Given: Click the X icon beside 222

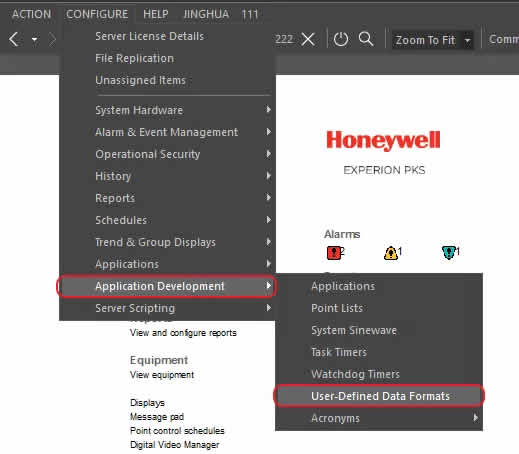Looking at the screenshot, I should pyautogui.click(x=308, y=40).
